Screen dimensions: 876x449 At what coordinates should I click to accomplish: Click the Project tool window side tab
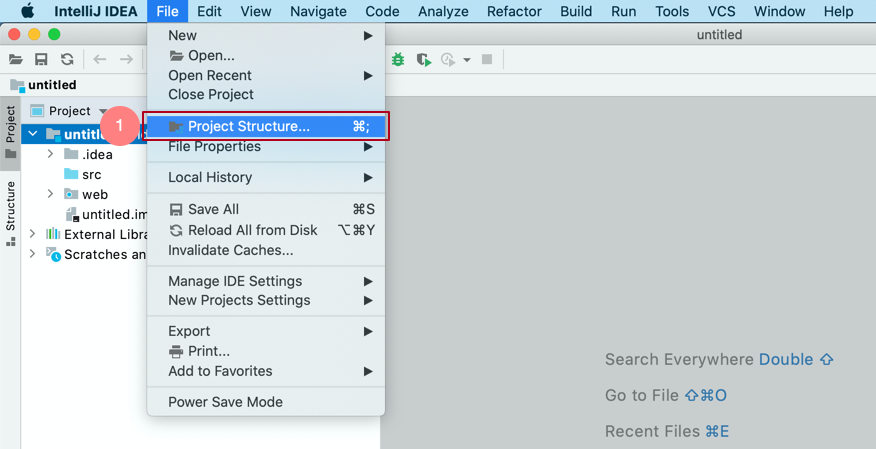pyautogui.click(x=11, y=132)
